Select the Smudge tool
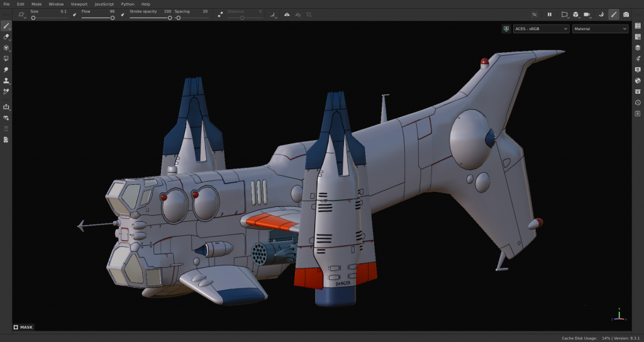Viewport: 644px width, 342px height. point(6,70)
